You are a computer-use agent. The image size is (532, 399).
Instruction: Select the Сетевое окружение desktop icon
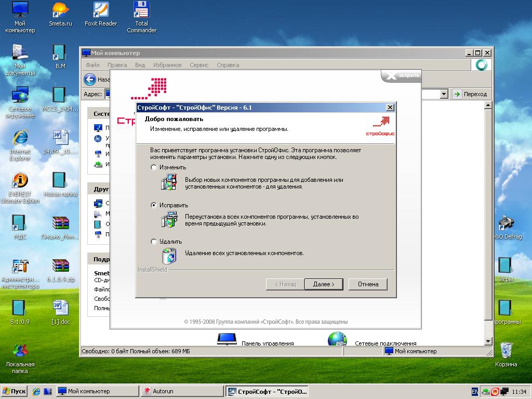pyautogui.click(x=20, y=103)
